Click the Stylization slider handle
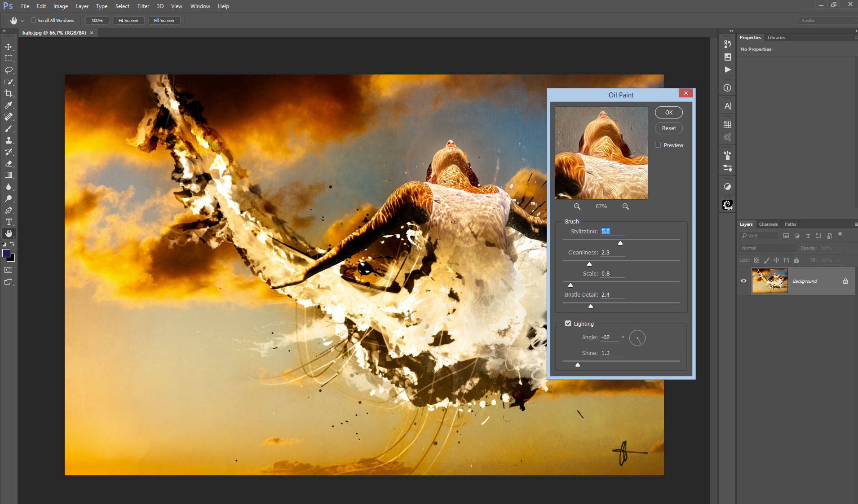 (x=620, y=243)
